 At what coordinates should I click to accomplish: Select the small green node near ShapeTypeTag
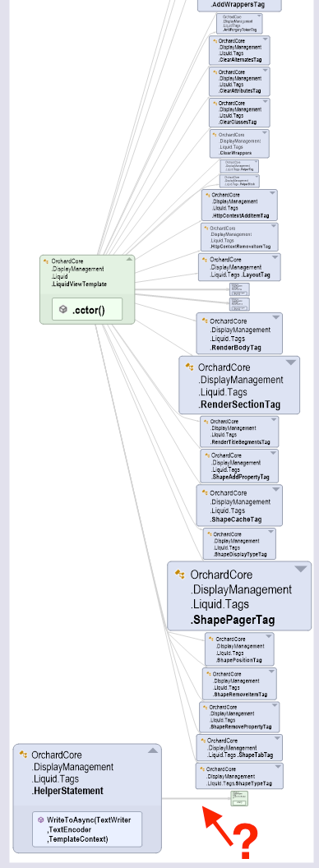[x=239, y=798]
